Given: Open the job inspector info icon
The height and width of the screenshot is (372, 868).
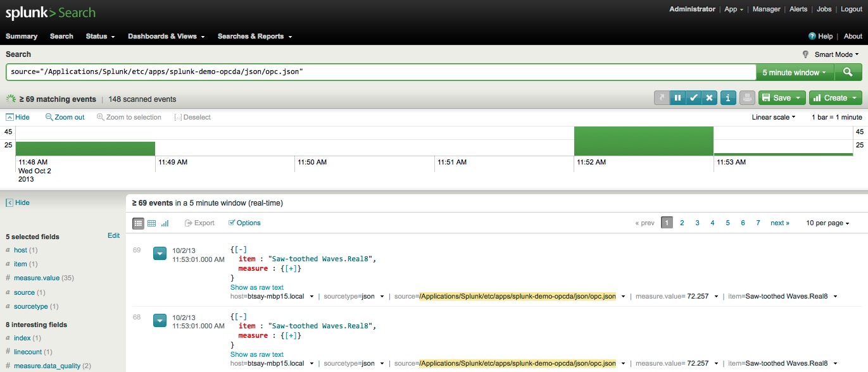Looking at the screenshot, I should [728, 98].
